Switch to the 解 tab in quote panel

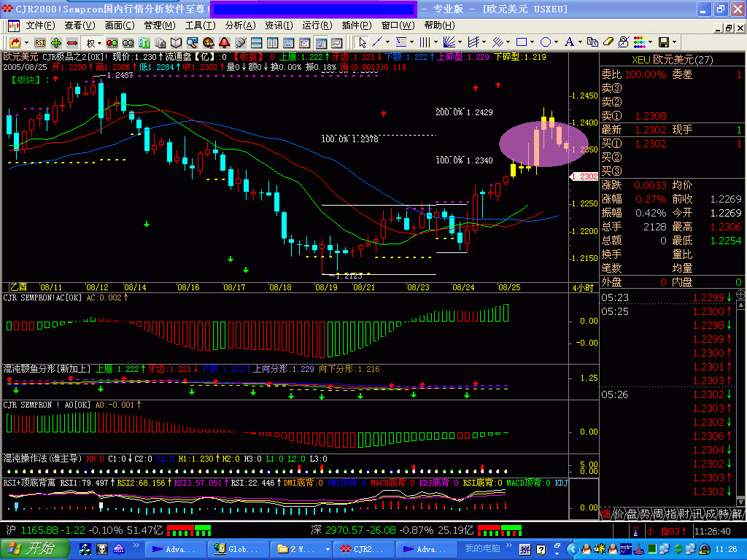pos(737,514)
